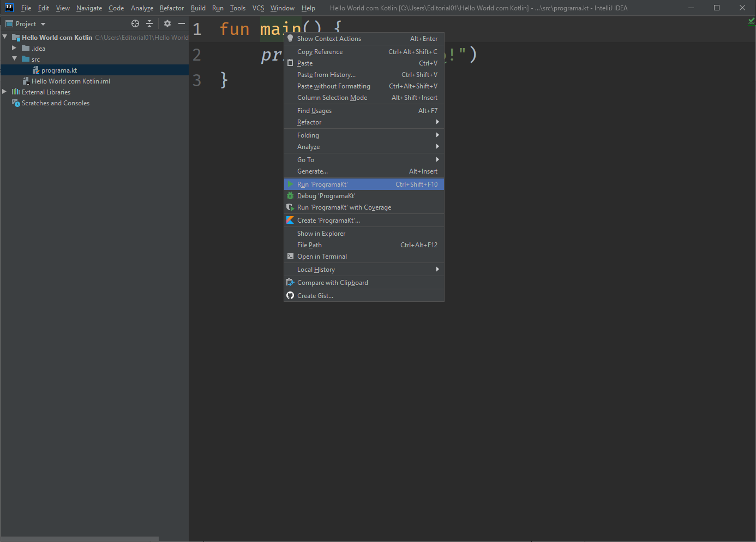
Task: Open the Build menu in menu bar
Action: point(198,8)
